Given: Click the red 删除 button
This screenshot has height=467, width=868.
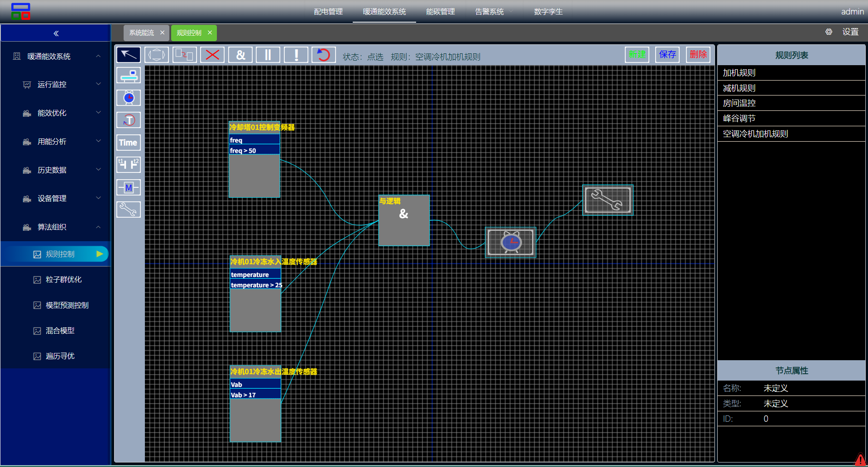Looking at the screenshot, I should pyautogui.click(x=698, y=55).
